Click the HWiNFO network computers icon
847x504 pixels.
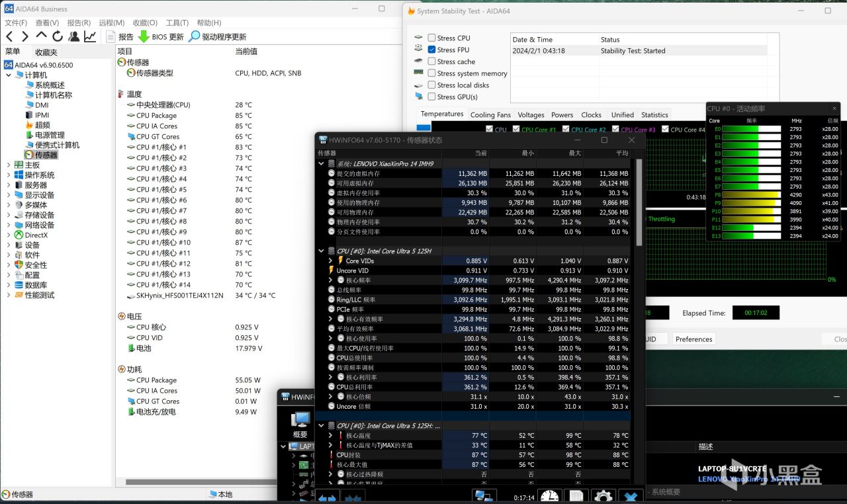coord(484,496)
